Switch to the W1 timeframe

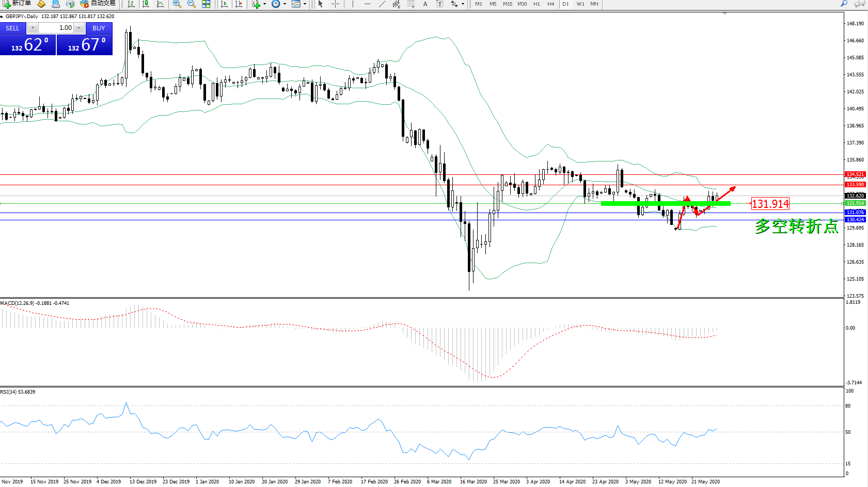580,4
